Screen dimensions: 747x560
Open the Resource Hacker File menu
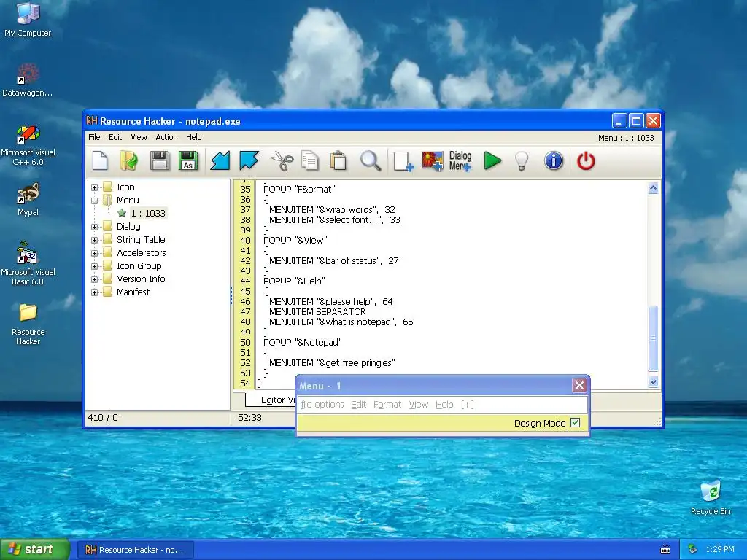click(x=94, y=137)
